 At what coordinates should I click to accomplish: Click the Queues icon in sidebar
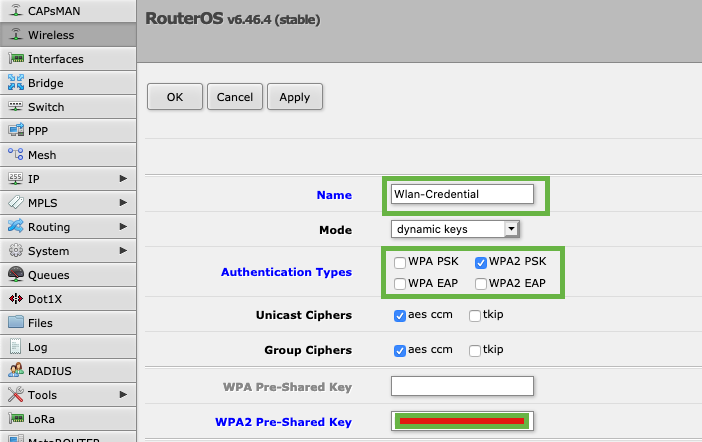(16, 275)
